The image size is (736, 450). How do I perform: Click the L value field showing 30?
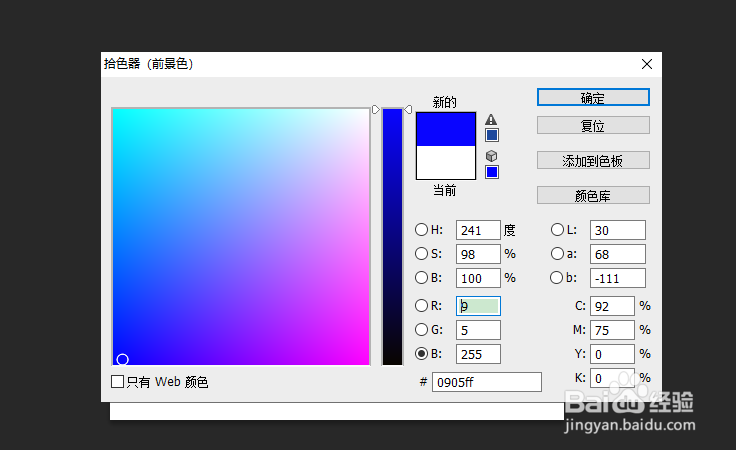pos(618,230)
